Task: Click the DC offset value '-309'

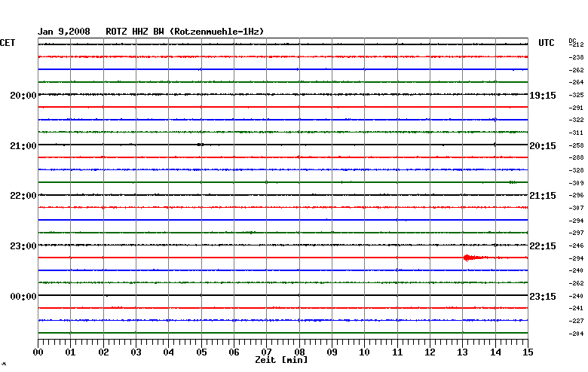Action: pyautogui.click(x=577, y=183)
